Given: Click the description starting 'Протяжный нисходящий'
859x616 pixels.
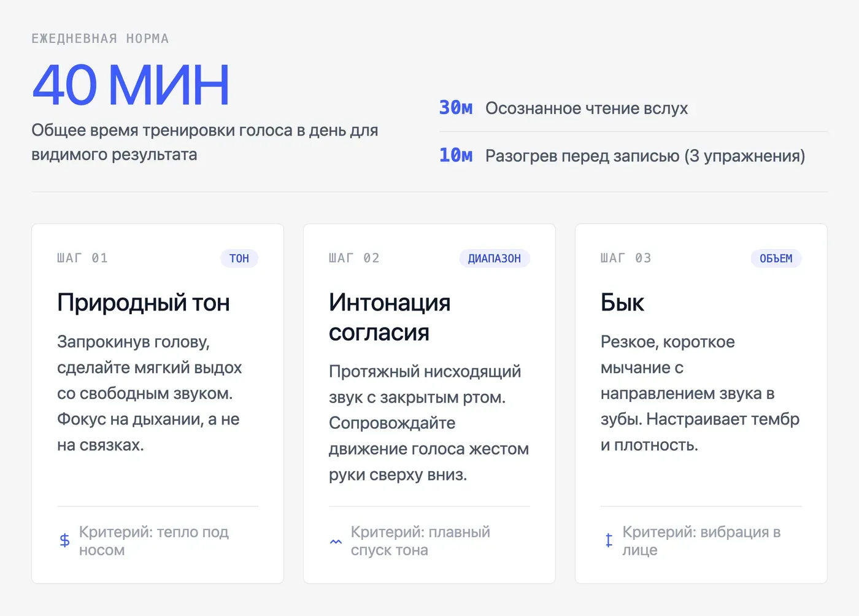Looking at the screenshot, I should pyautogui.click(x=429, y=423).
